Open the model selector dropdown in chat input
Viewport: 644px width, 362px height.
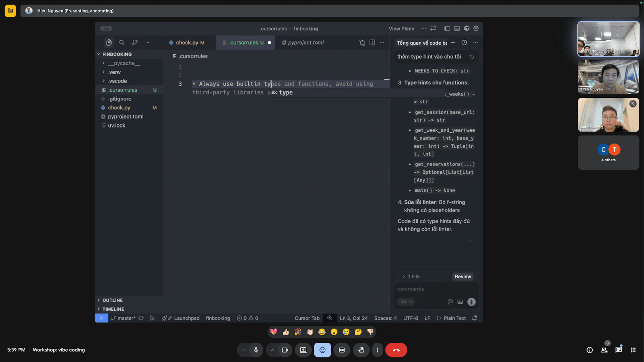click(406, 301)
